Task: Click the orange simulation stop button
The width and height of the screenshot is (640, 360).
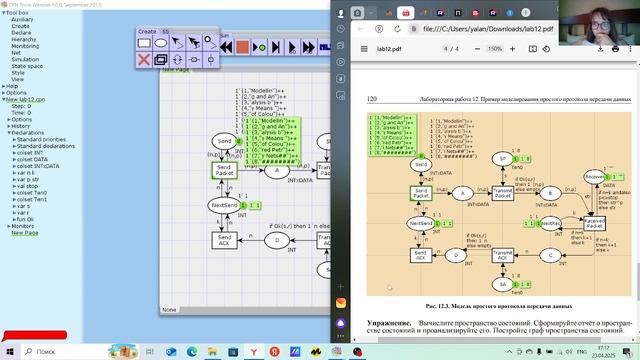Action: [242, 47]
